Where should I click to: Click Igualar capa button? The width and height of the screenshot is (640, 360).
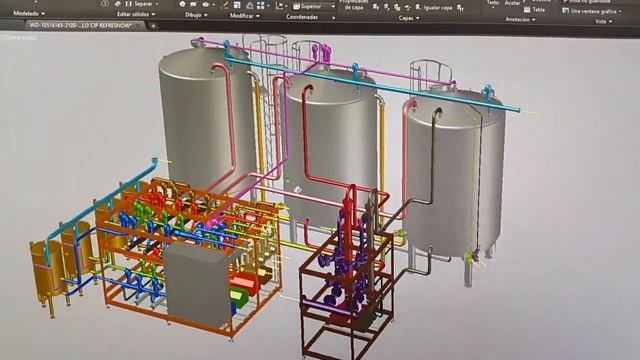434,7
